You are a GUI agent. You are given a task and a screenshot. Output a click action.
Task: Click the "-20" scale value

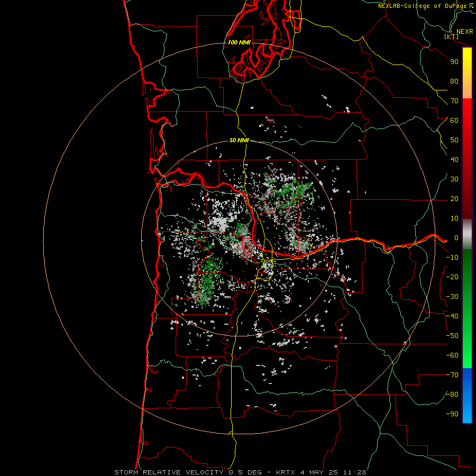pos(452,277)
